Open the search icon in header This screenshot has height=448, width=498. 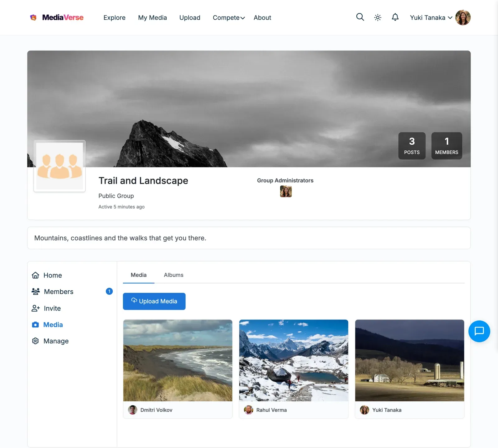pyautogui.click(x=360, y=17)
